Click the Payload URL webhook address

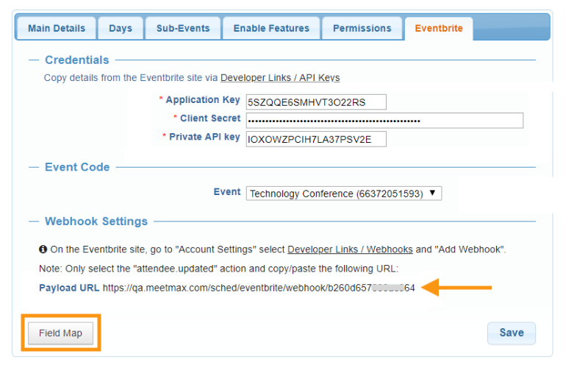[x=259, y=288]
